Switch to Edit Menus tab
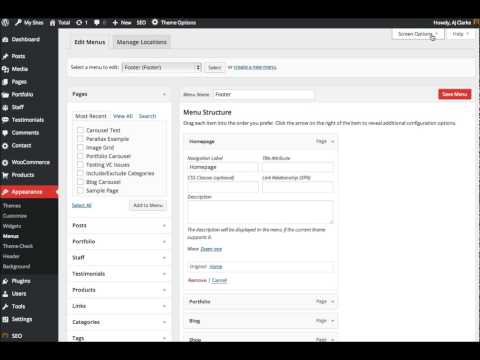 90,42
